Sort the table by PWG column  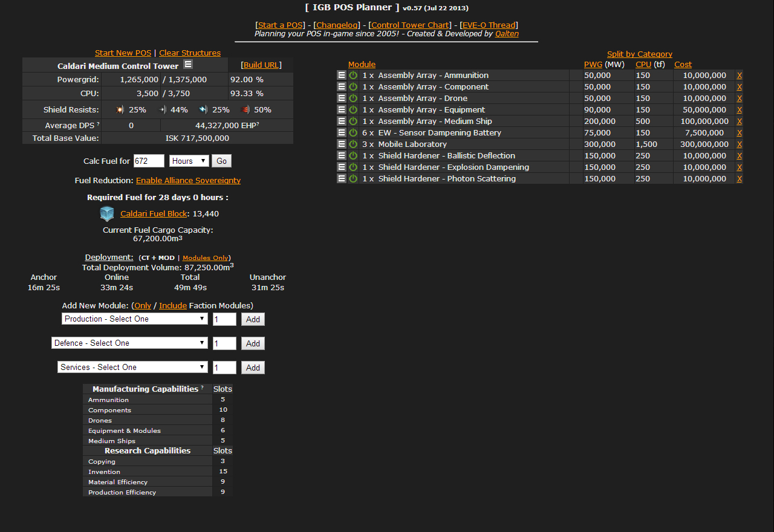(x=593, y=65)
